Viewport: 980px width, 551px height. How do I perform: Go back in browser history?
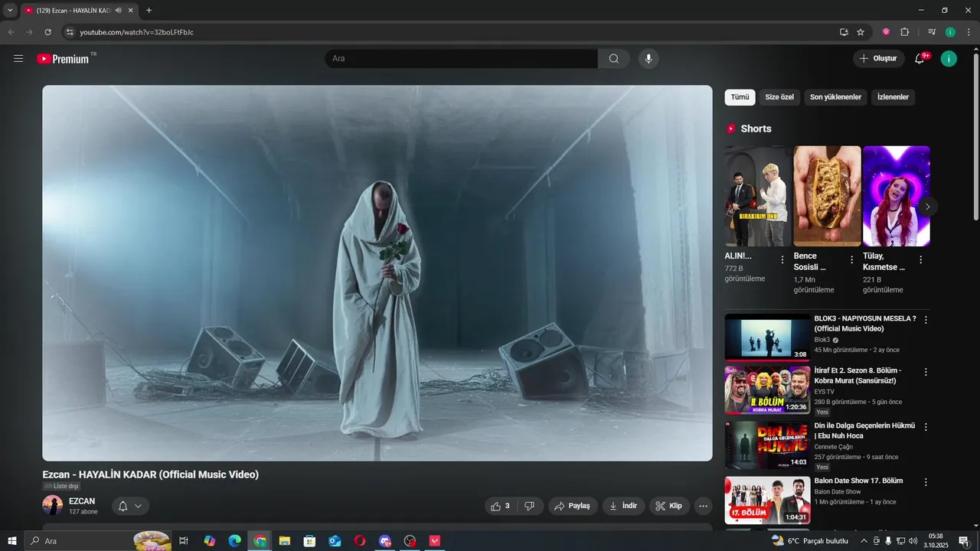(11, 32)
